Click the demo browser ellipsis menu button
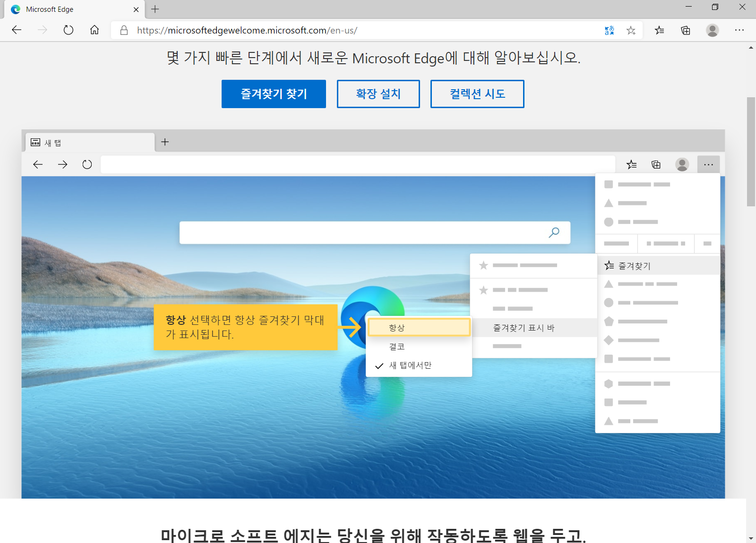 (708, 164)
